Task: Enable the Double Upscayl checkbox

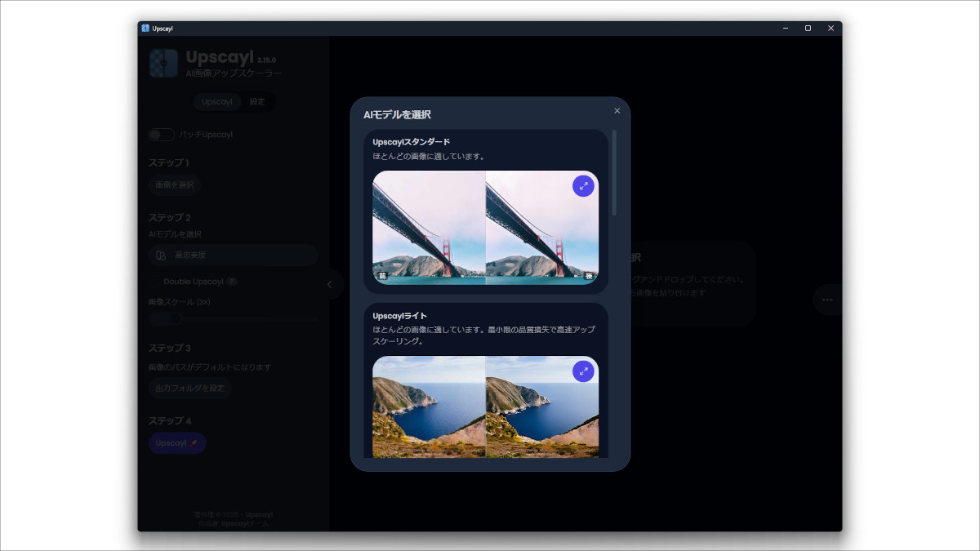Action: coord(154,282)
